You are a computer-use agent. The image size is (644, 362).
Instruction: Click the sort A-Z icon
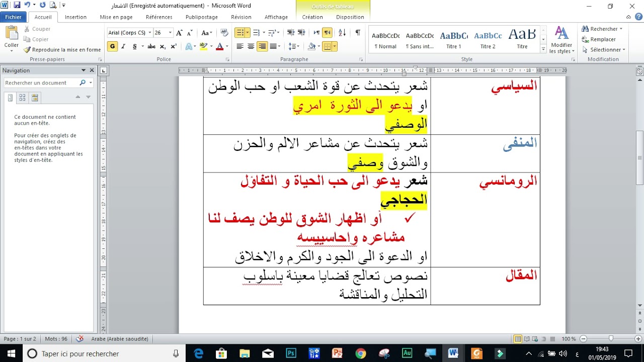tap(342, 33)
